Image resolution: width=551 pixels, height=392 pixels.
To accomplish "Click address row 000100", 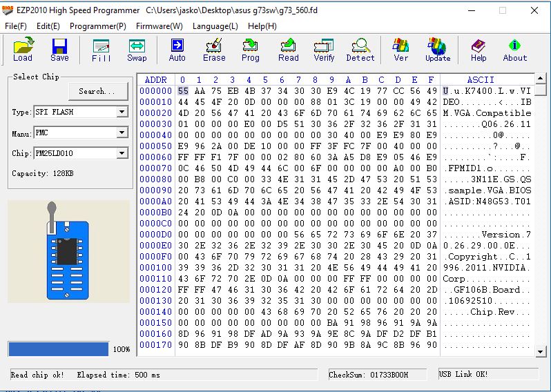I will (155, 268).
